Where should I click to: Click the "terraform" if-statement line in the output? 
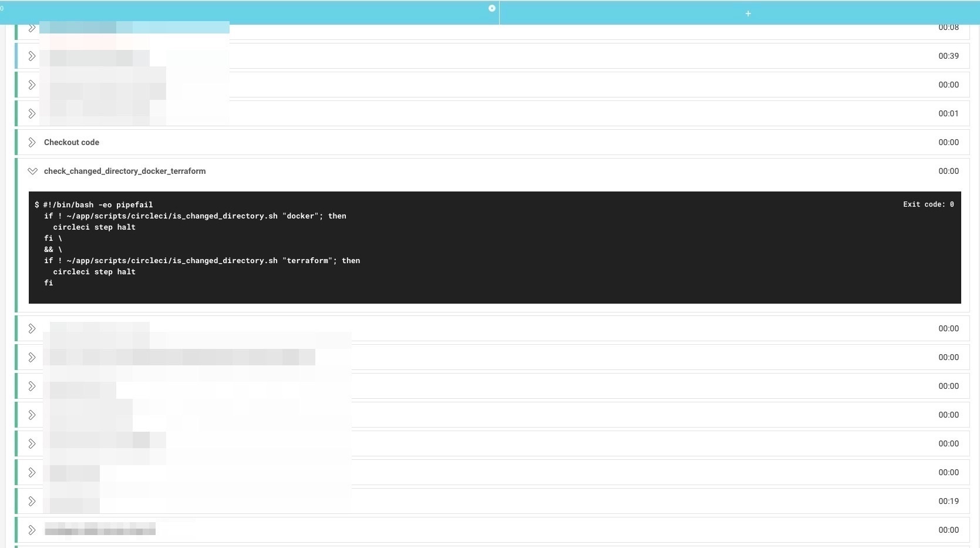click(202, 261)
